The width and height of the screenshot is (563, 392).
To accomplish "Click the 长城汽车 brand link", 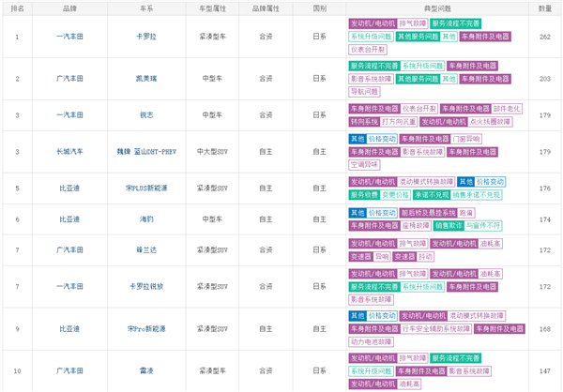I will click(69, 152).
